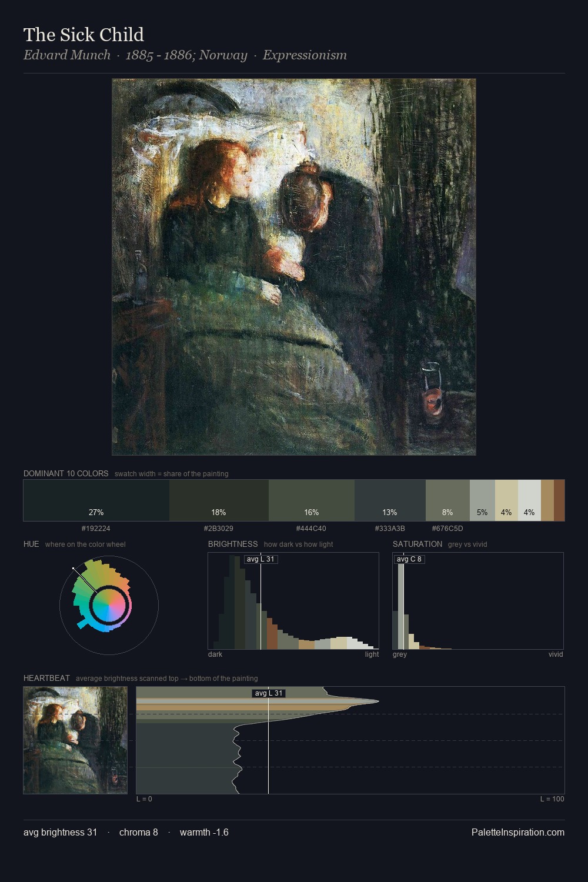Click the 'DOMINANT 10 COLORS' heading
The height and width of the screenshot is (882, 588).
click(66, 473)
